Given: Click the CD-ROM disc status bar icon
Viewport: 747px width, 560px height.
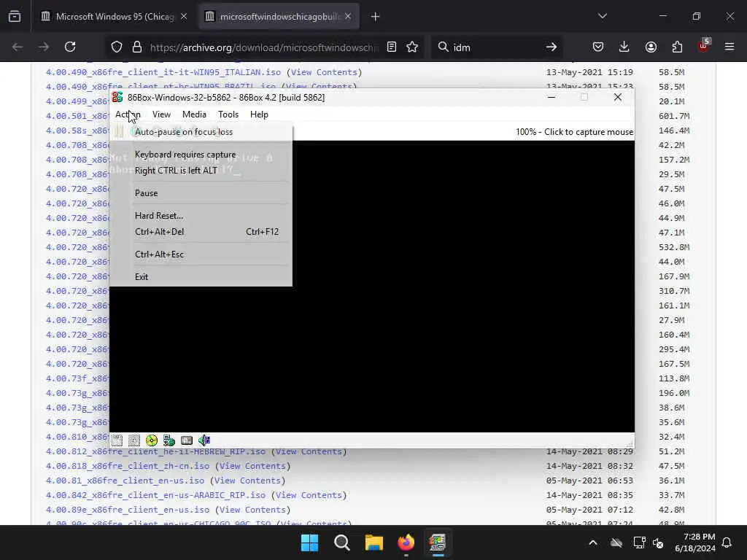Looking at the screenshot, I should click(x=152, y=440).
